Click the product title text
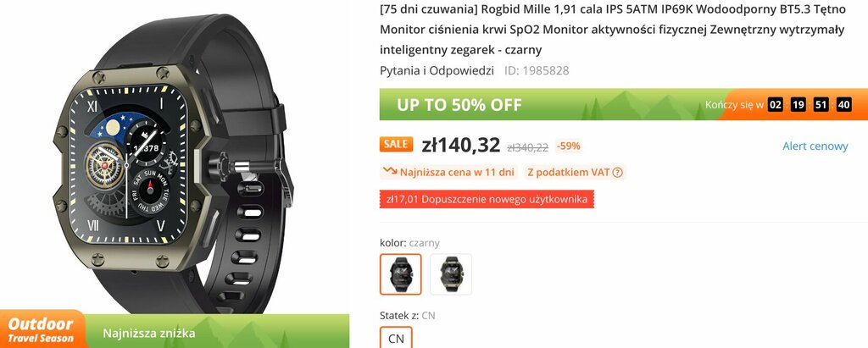 [x=612, y=30]
